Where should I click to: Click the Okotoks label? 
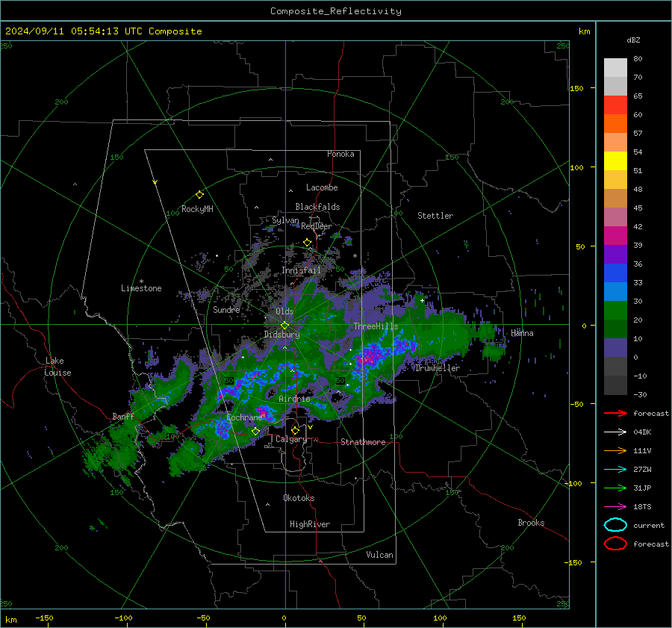pos(299,498)
